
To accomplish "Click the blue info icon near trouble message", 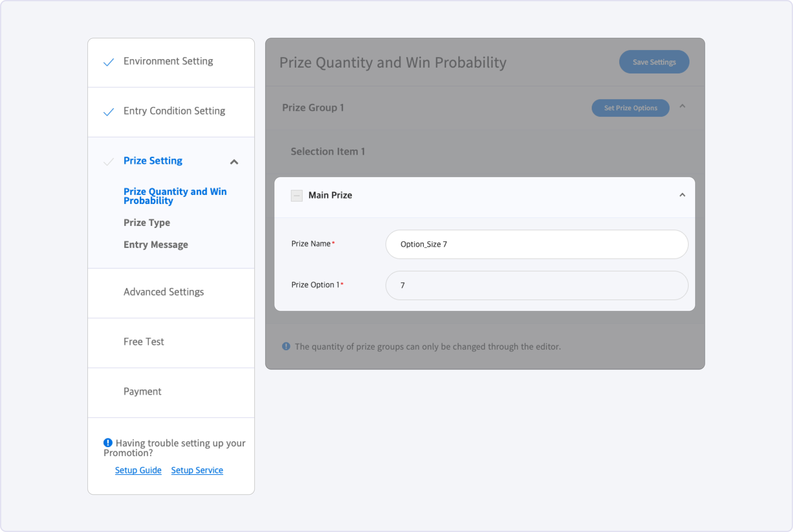I will (x=108, y=443).
